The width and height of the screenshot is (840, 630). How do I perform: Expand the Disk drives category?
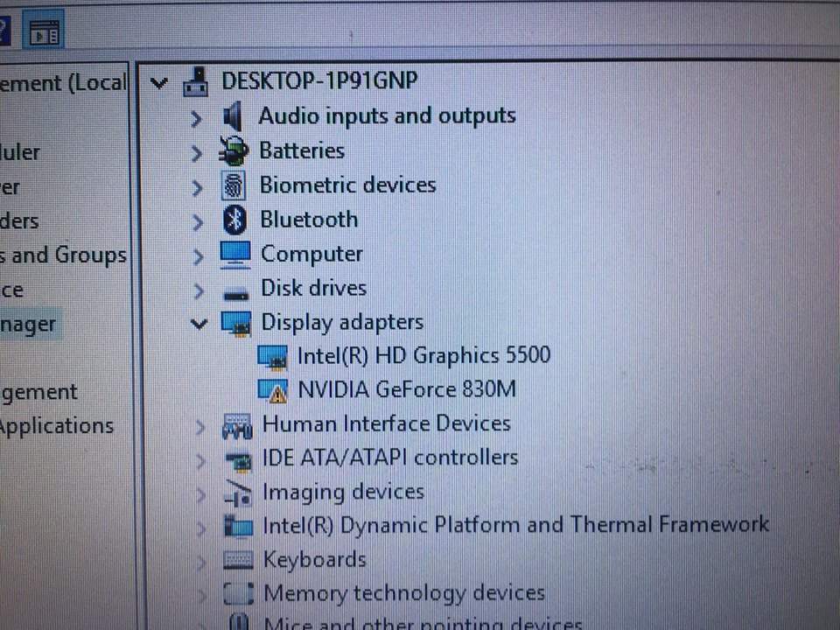pyautogui.click(x=199, y=290)
